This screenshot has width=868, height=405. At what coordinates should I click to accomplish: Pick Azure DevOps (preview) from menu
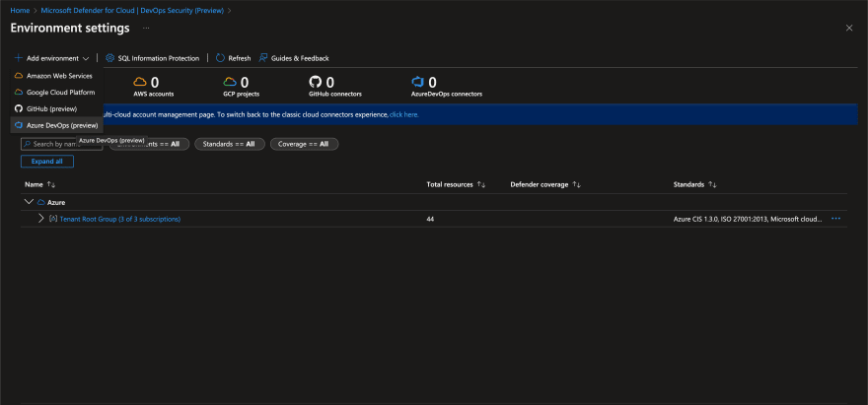56,125
